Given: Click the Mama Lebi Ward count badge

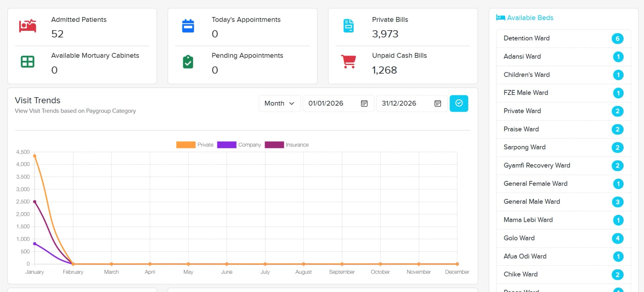Looking at the screenshot, I should [x=618, y=220].
